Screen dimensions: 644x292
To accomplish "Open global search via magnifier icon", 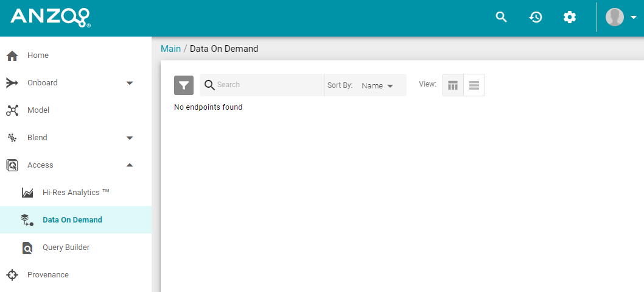I will [501, 17].
